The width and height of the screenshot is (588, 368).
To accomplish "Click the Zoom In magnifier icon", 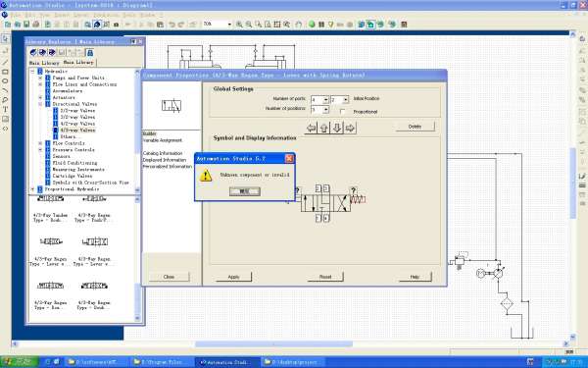I will (x=239, y=24).
